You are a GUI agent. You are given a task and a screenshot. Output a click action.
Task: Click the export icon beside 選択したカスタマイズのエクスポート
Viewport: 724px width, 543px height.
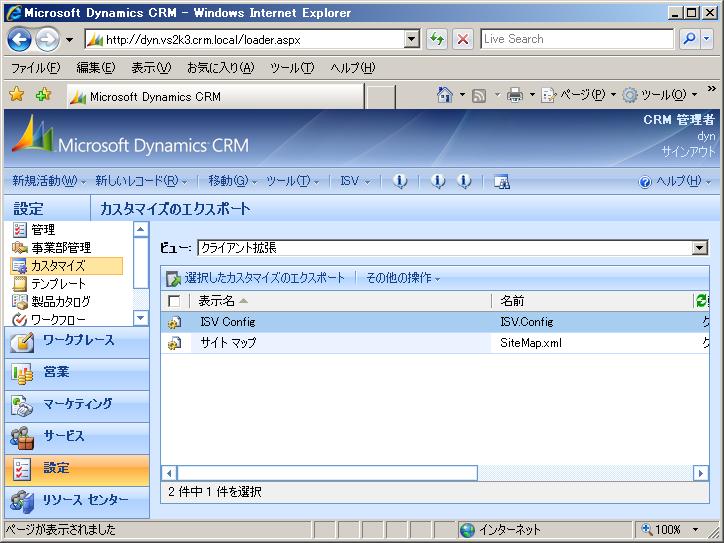[174, 278]
